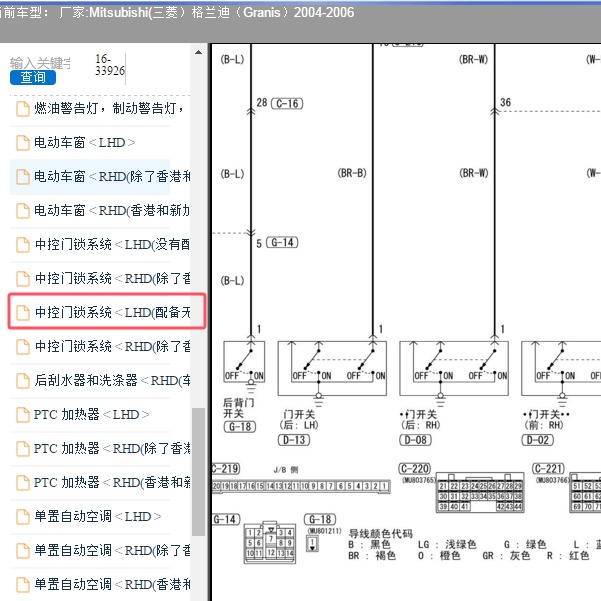Open 后刮水器和洗涤器 <RHD entry
Image resolution: width=601 pixels, height=601 pixels.
tap(112, 380)
